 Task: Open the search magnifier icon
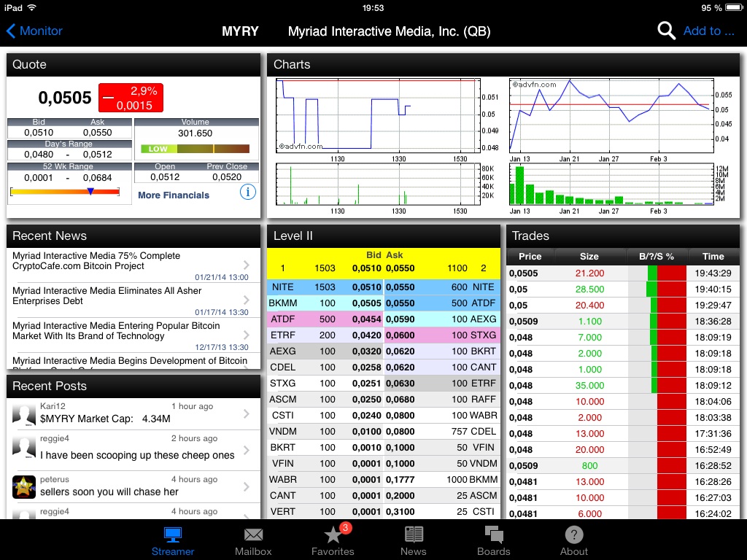tap(665, 31)
